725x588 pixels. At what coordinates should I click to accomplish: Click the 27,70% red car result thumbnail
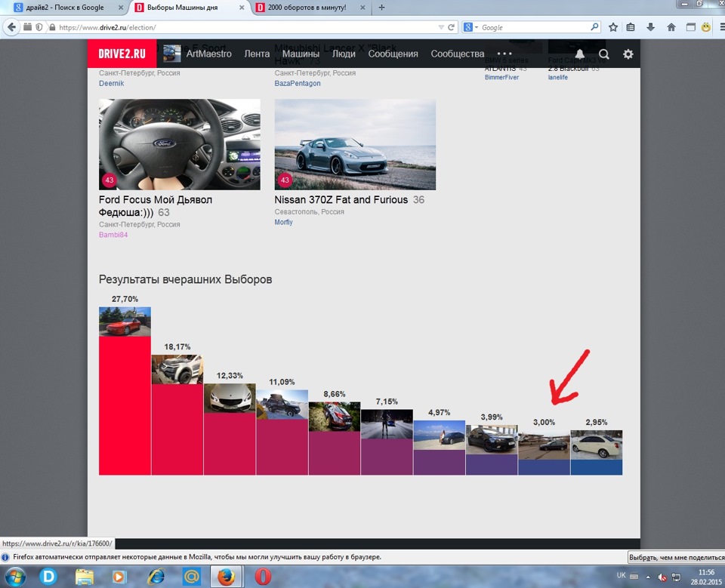tap(125, 322)
